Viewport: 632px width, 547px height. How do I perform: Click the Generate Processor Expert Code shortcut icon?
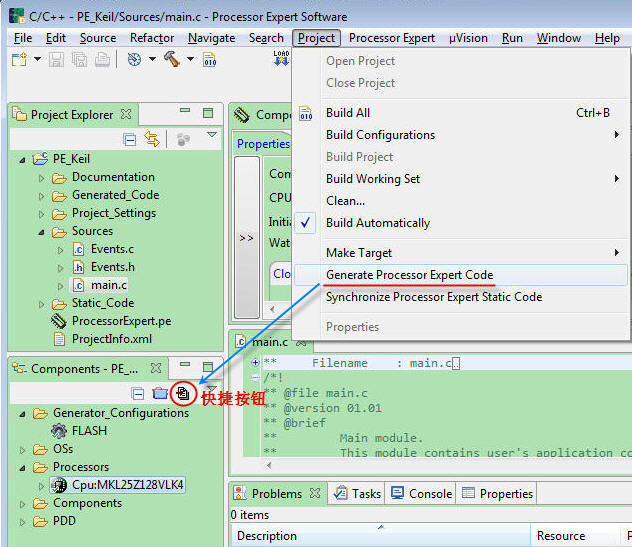tap(183, 393)
